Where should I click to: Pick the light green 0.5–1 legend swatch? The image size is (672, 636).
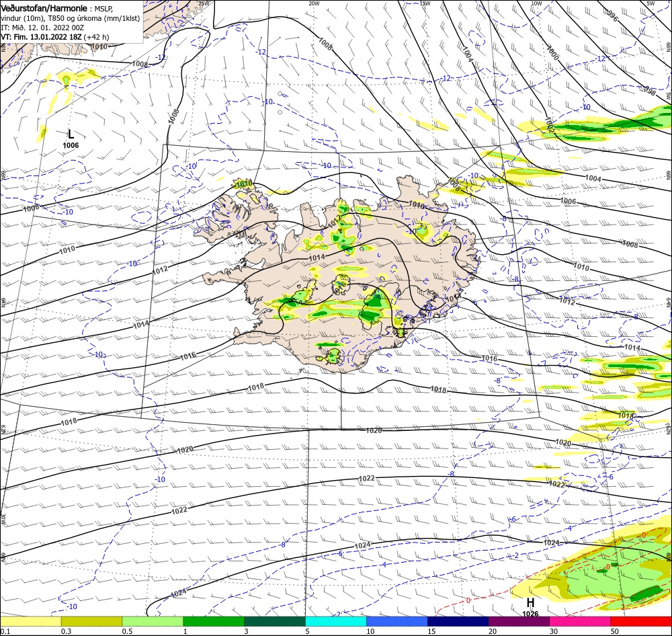pyautogui.click(x=153, y=621)
